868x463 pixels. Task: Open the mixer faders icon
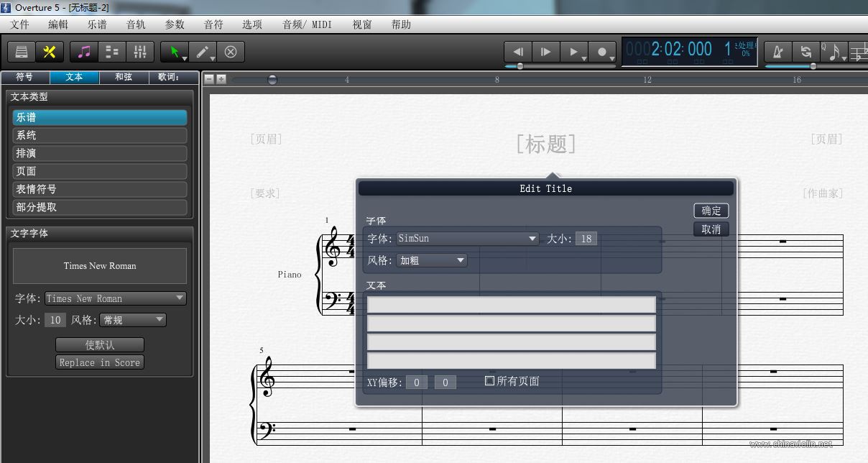(140, 52)
